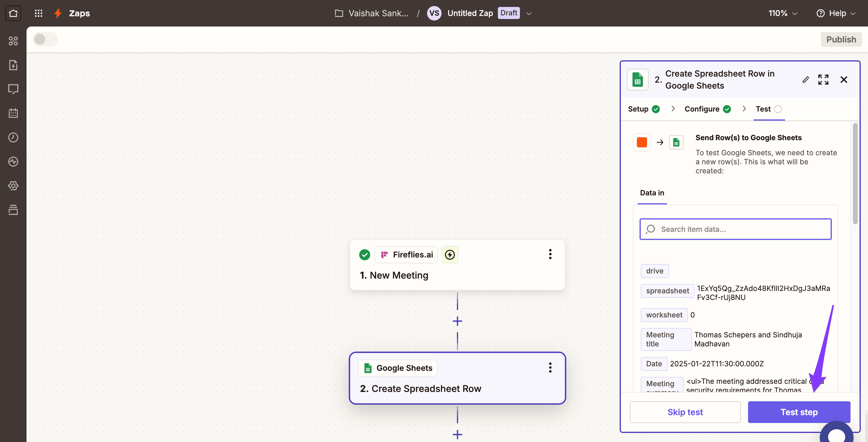Click the folder icon beside Vaishak Sank...
The width and height of the screenshot is (868, 442).
pyautogui.click(x=339, y=13)
